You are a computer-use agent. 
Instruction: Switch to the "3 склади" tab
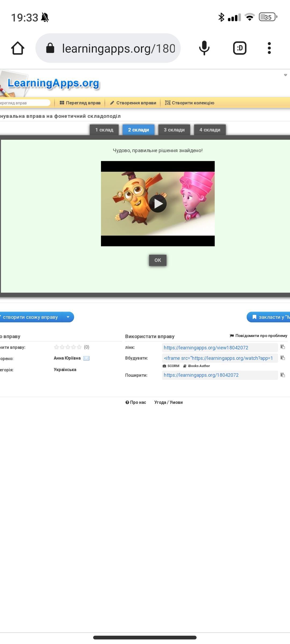tap(174, 130)
